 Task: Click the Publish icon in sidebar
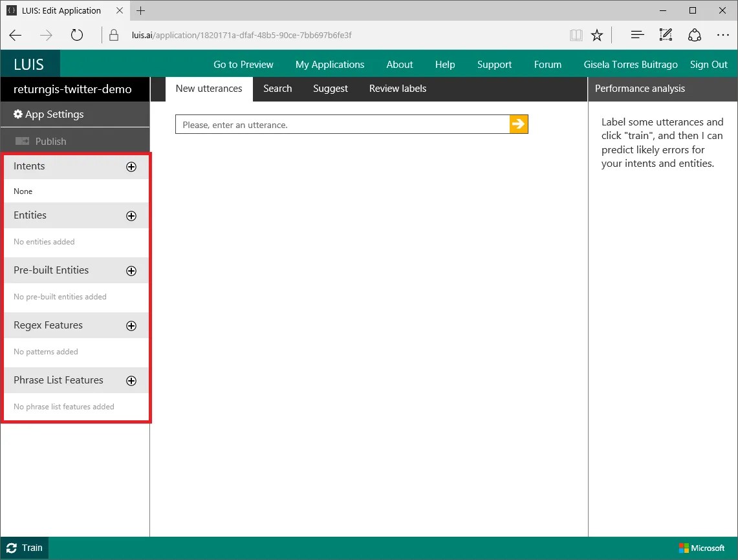click(22, 141)
